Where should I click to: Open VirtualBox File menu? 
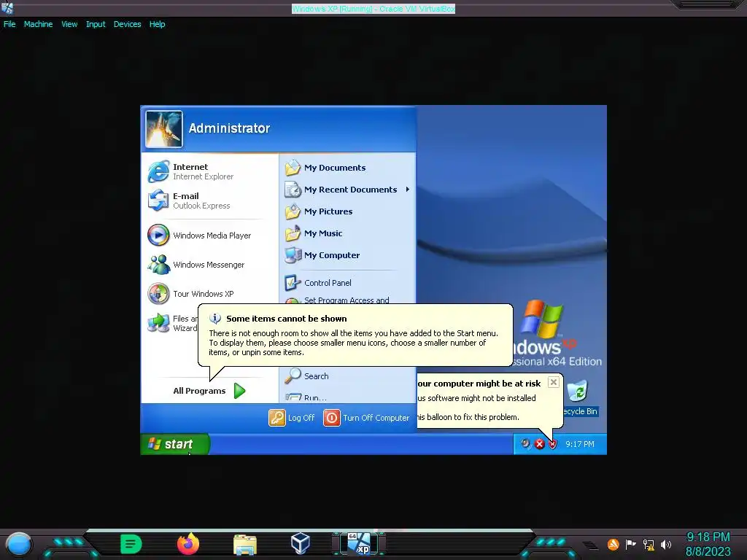click(x=9, y=24)
